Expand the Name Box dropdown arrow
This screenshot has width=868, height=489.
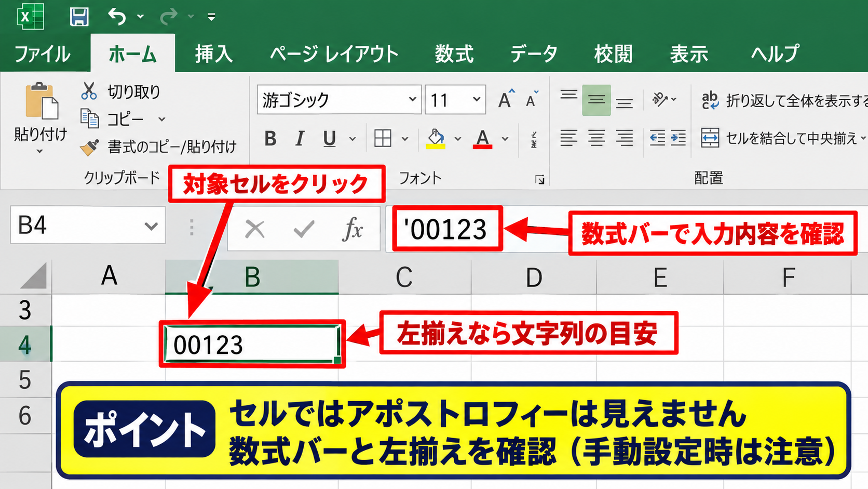coord(151,226)
